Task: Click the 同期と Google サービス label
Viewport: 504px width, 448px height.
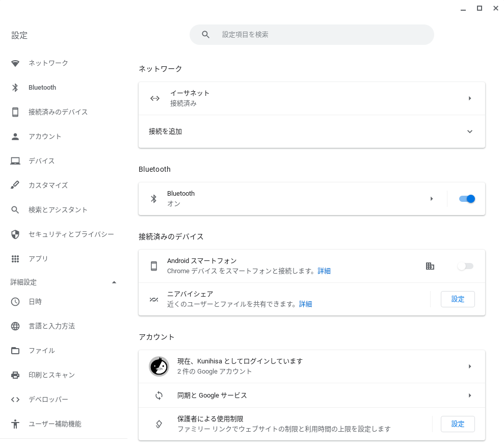Action: click(x=212, y=396)
